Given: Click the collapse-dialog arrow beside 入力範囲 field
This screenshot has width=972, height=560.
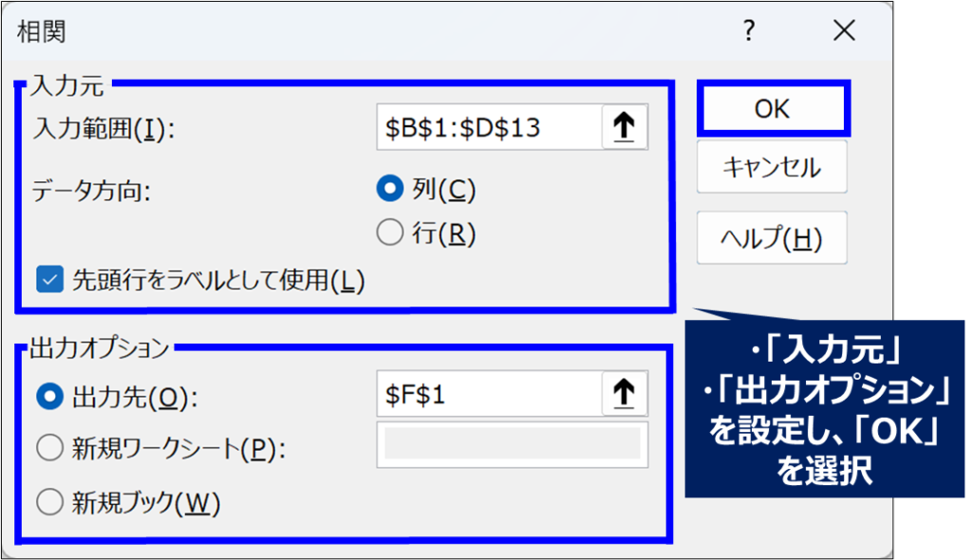Looking at the screenshot, I should pyautogui.click(x=624, y=128).
